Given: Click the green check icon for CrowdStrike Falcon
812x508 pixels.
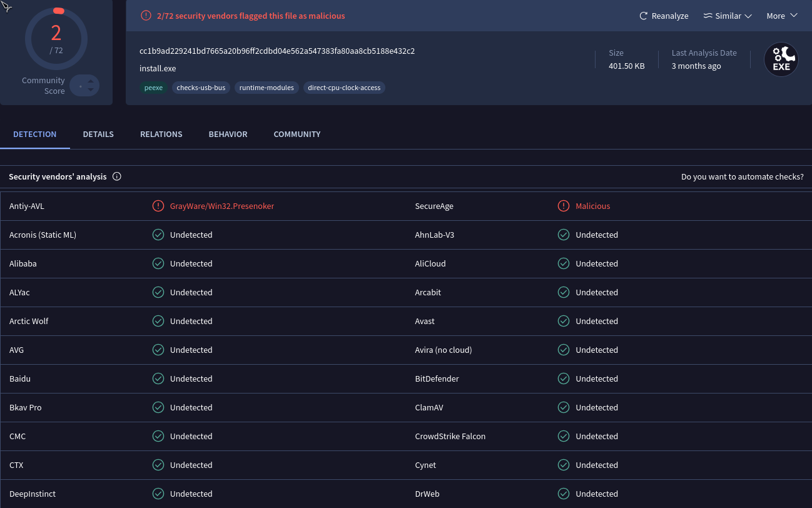Looking at the screenshot, I should [x=564, y=436].
